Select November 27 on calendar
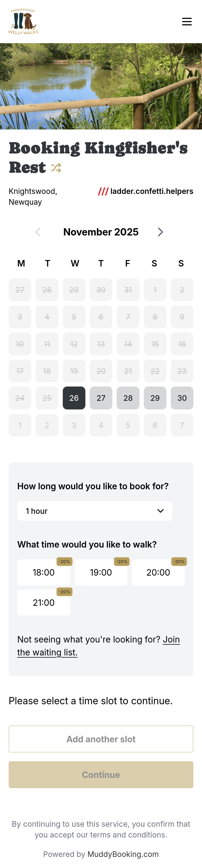Screen dimensions: 202x868 tap(101, 398)
